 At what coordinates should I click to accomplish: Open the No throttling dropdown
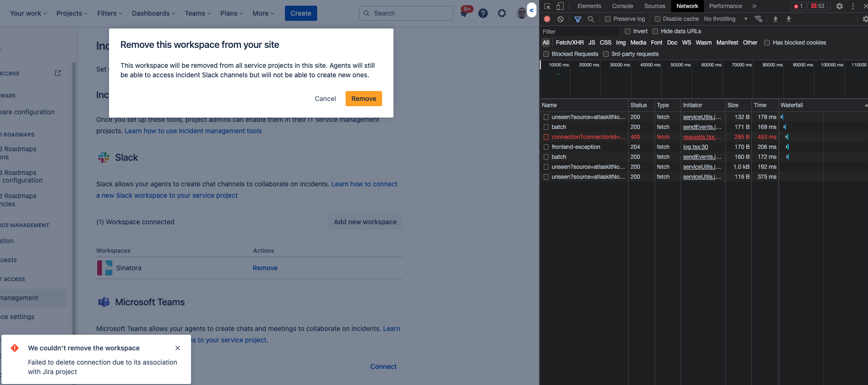(x=725, y=19)
